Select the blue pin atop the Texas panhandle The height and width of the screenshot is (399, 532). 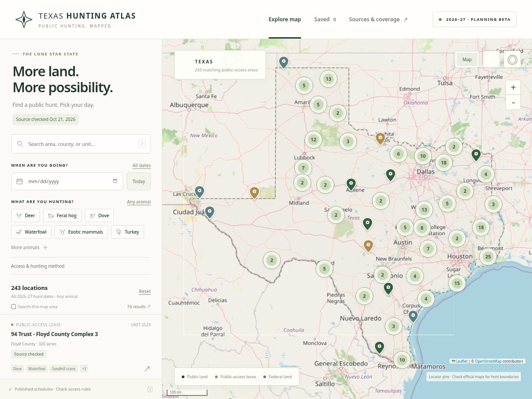[x=284, y=62]
